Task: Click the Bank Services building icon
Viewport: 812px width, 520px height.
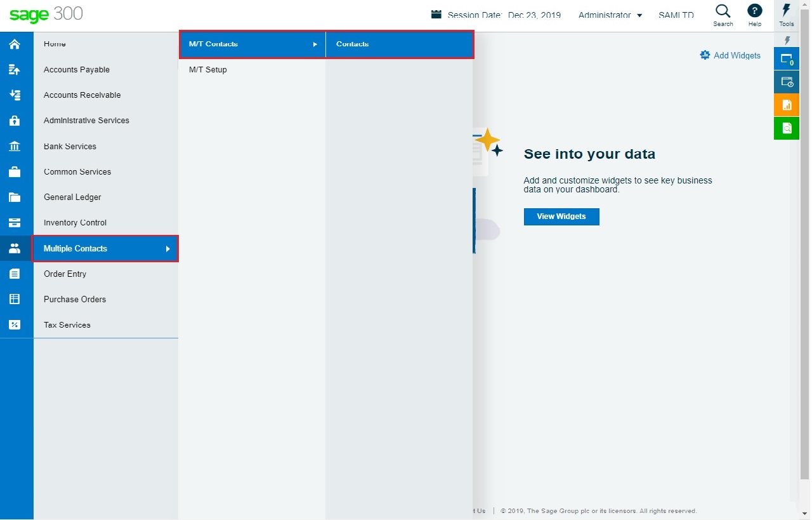Action: [15, 147]
